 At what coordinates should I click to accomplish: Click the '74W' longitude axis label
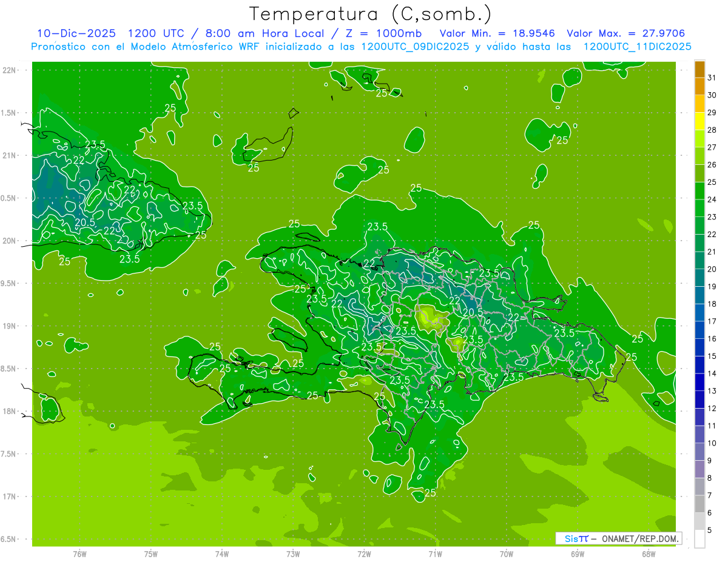click(222, 554)
